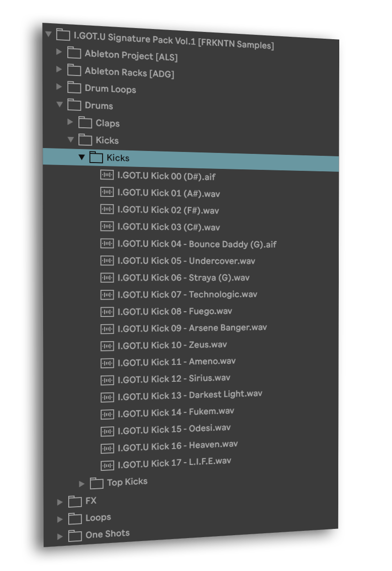Click waveform icon of Kick 08 Fuego
The height and width of the screenshot is (571, 392).
[107, 312]
